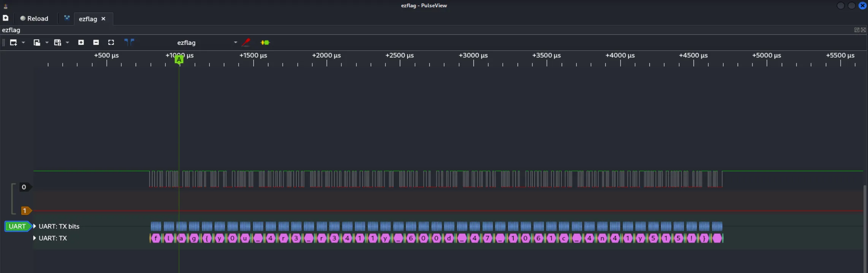Click the red probe configure channels icon

point(246,42)
